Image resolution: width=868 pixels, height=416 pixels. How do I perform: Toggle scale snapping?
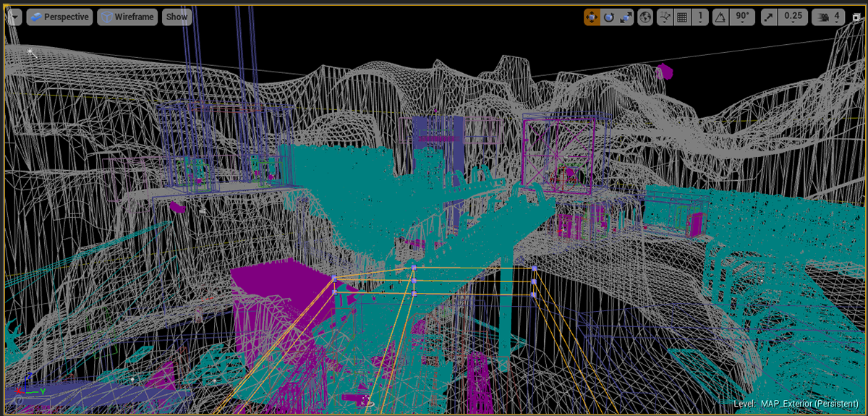click(x=768, y=17)
